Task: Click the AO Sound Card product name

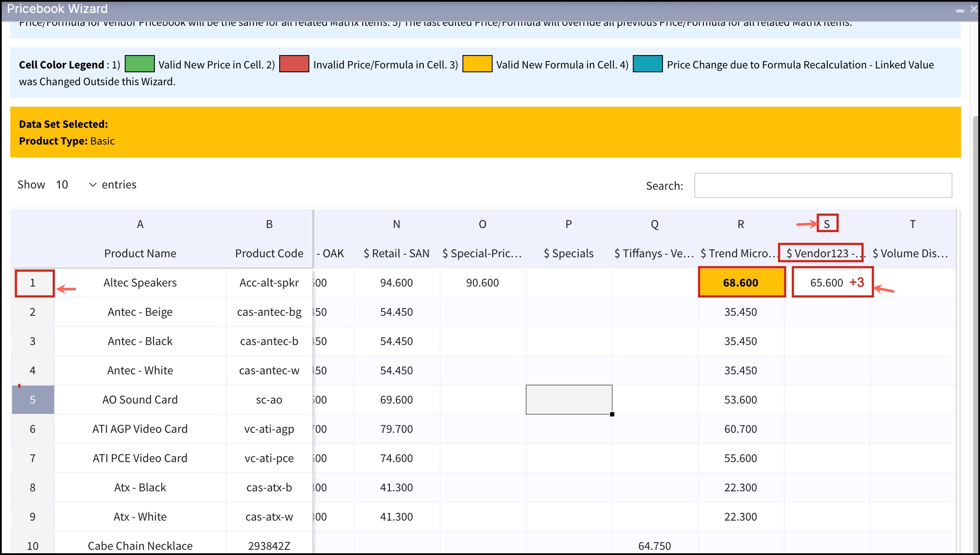Action: [x=140, y=400]
